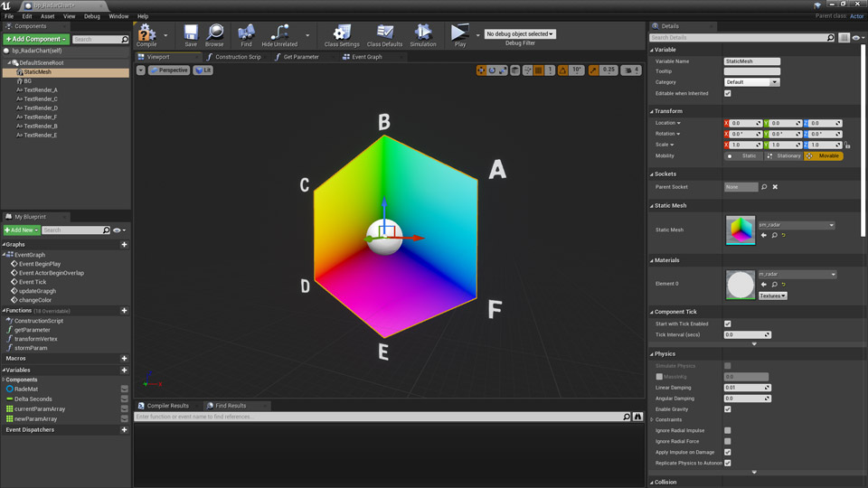Open the sm_radar static mesh dropdown
This screenshot has width=868, height=488.
coord(796,225)
